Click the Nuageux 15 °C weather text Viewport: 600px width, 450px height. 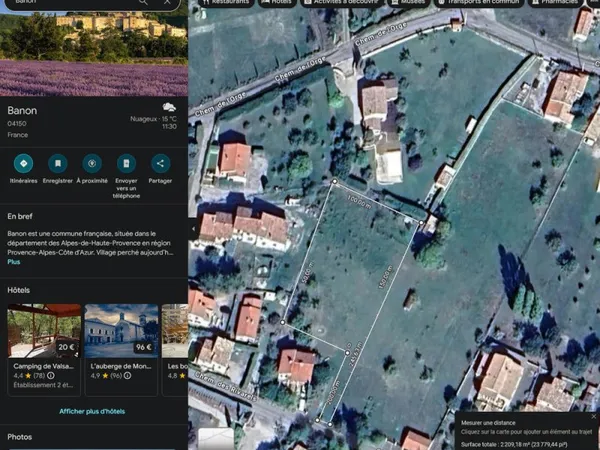click(153, 119)
